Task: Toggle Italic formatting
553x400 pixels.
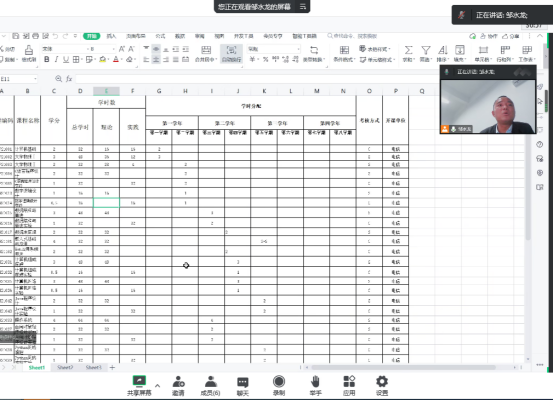Action: [56, 60]
